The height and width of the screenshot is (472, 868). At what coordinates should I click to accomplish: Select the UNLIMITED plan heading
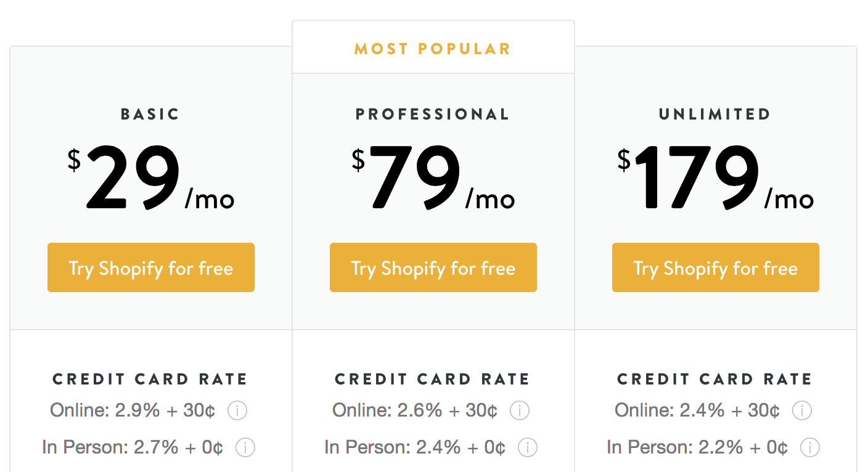[x=715, y=114]
